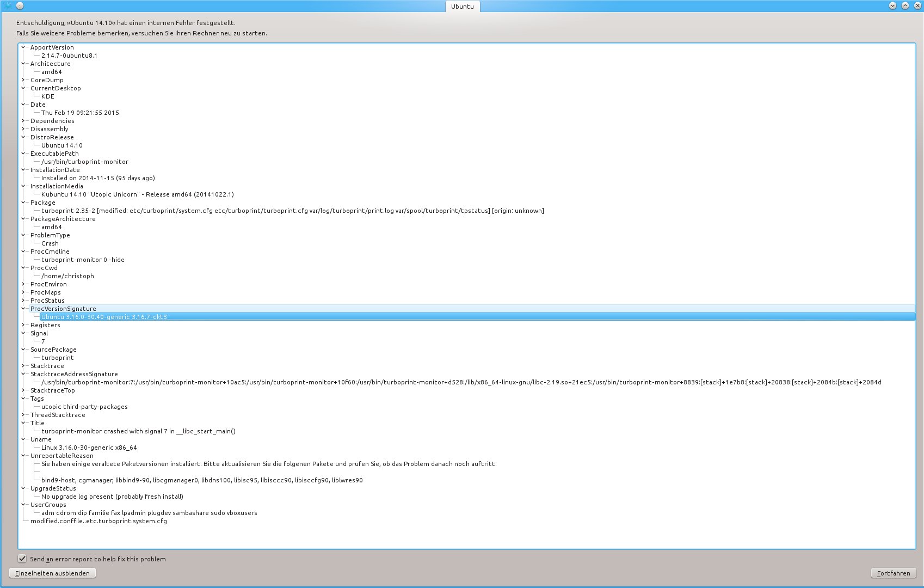Select the ExecutablePath value /usr/bin/turboprint-monitor

pyautogui.click(x=85, y=162)
